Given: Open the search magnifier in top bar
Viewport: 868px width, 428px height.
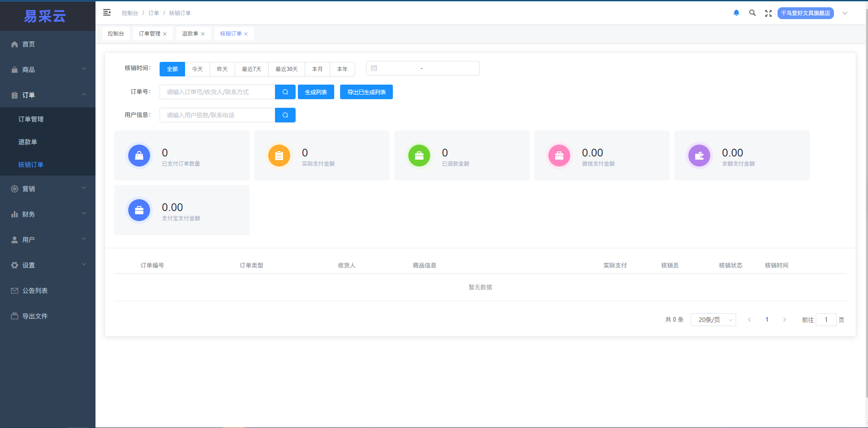Looking at the screenshot, I should 753,13.
